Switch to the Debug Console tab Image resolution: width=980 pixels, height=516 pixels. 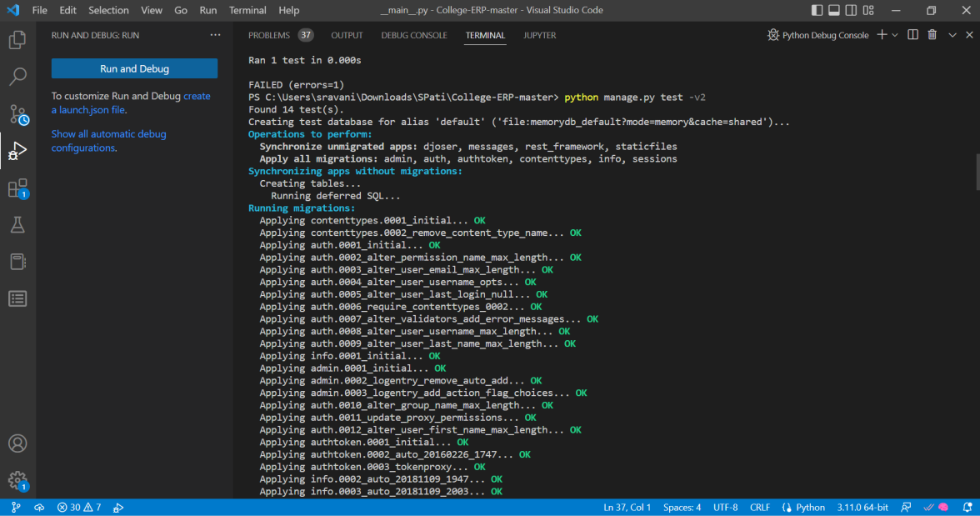tap(414, 35)
